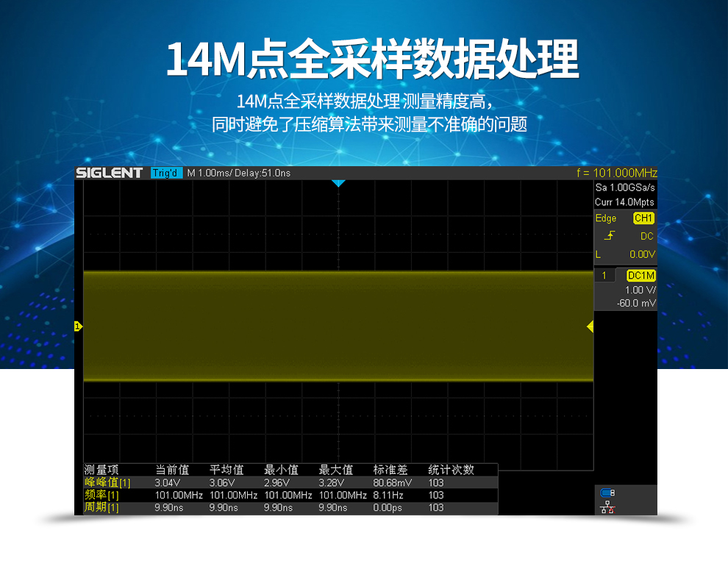Click the 峰峰值[1] measurement row

pyautogui.click(x=107, y=483)
